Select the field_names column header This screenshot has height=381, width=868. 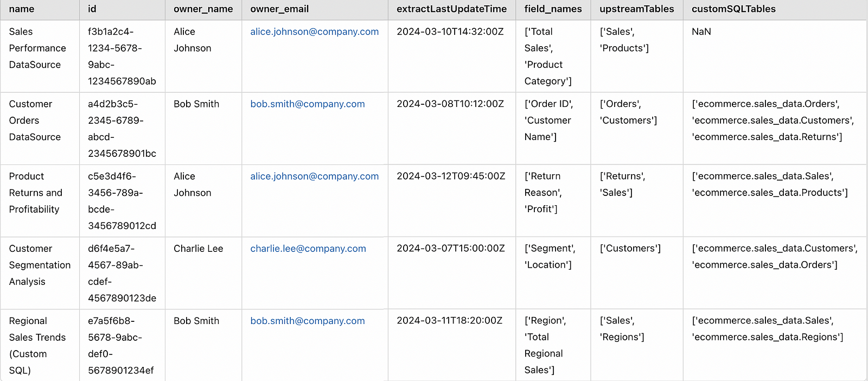point(553,9)
